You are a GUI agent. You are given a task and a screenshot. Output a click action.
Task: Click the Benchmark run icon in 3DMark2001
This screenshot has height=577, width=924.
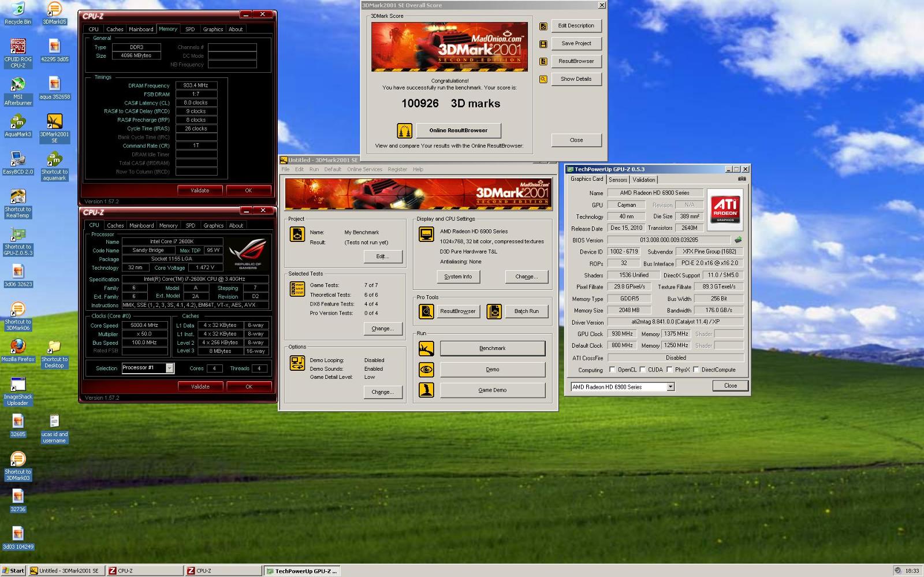coord(426,348)
